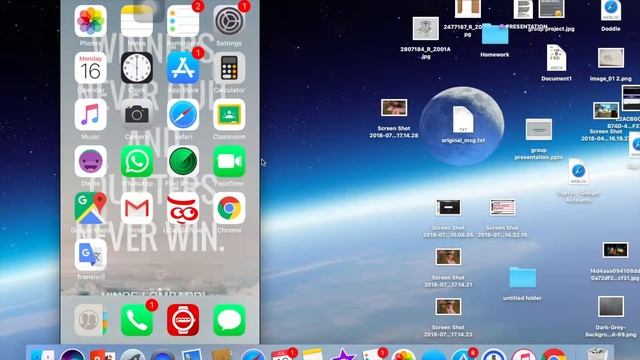Image resolution: width=640 pixels, height=360 pixels.
Task: Open the iPhone App Store app
Action: [183, 68]
